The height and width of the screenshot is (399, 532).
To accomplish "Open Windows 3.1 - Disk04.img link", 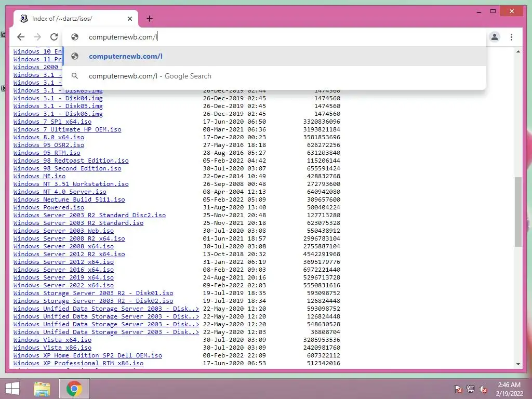I will (x=58, y=98).
